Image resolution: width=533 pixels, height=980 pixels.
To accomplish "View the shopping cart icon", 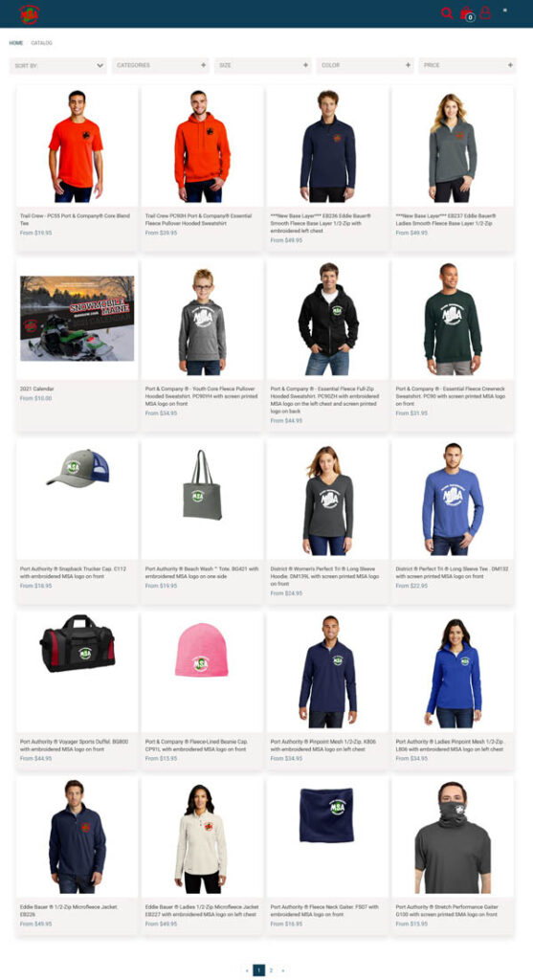I will tap(466, 13).
